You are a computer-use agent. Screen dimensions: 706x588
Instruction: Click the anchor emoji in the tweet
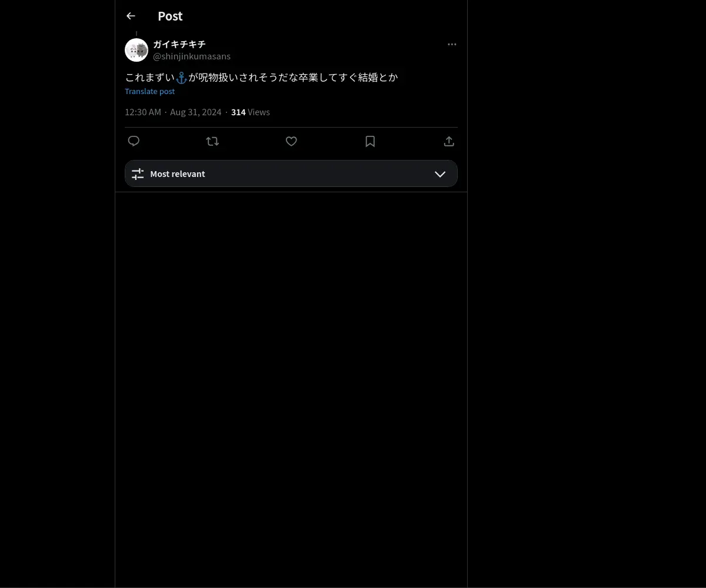(x=181, y=78)
